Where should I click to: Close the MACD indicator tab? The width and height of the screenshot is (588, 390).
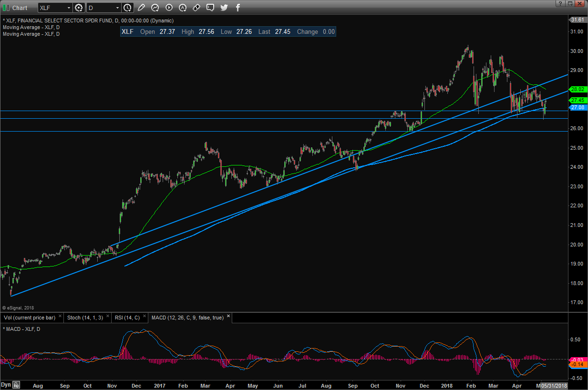(228, 316)
